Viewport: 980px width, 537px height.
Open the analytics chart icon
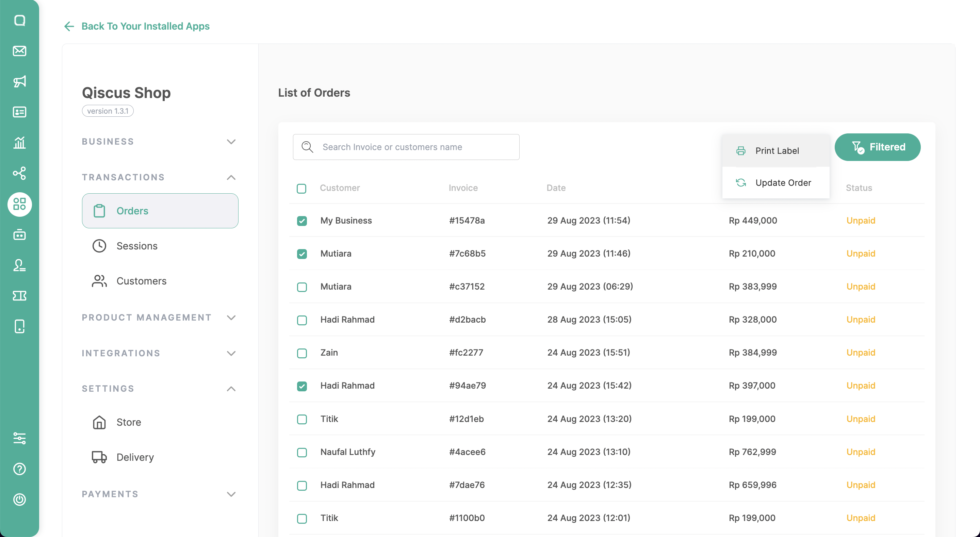tap(19, 143)
